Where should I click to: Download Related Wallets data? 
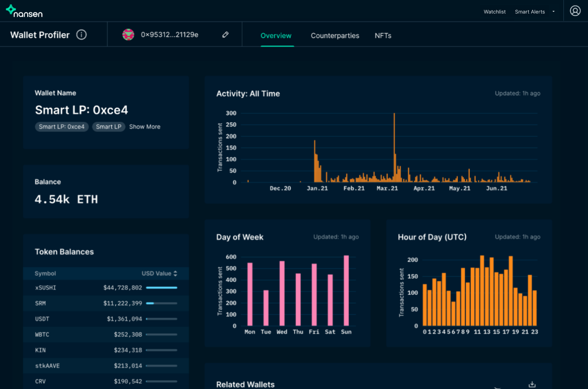(532, 384)
